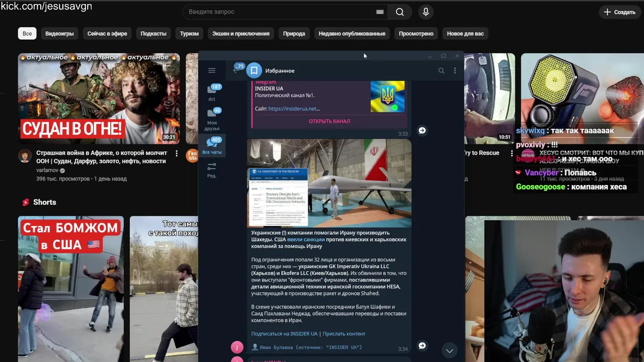This screenshot has width=644, height=362.
Task: Click ОТКРЫТЬ КАНАЛ button in Telegram
Action: click(330, 121)
